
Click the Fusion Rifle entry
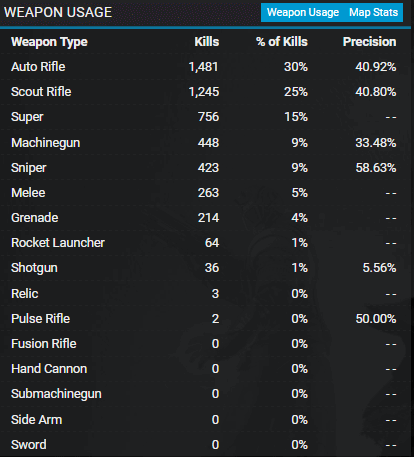coord(44,344)
